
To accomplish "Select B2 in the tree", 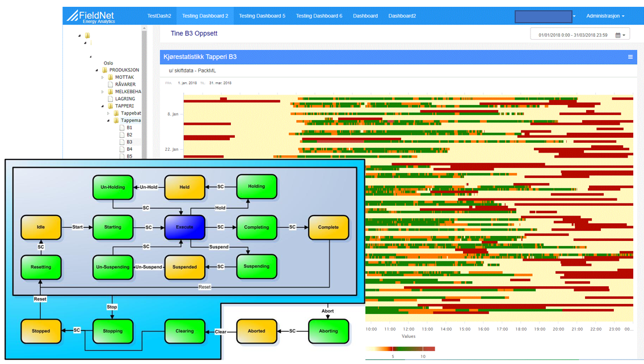I will (129, 134).
